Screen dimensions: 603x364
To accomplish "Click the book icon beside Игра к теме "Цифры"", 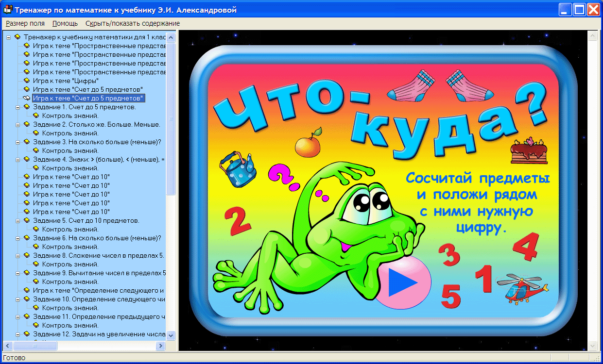I will tap(27, 81).
